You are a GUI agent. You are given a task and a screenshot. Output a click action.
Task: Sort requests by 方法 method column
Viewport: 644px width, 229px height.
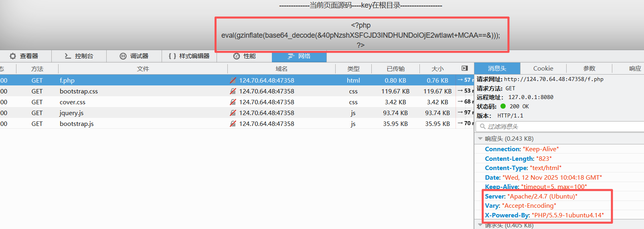tap(37, 69)
